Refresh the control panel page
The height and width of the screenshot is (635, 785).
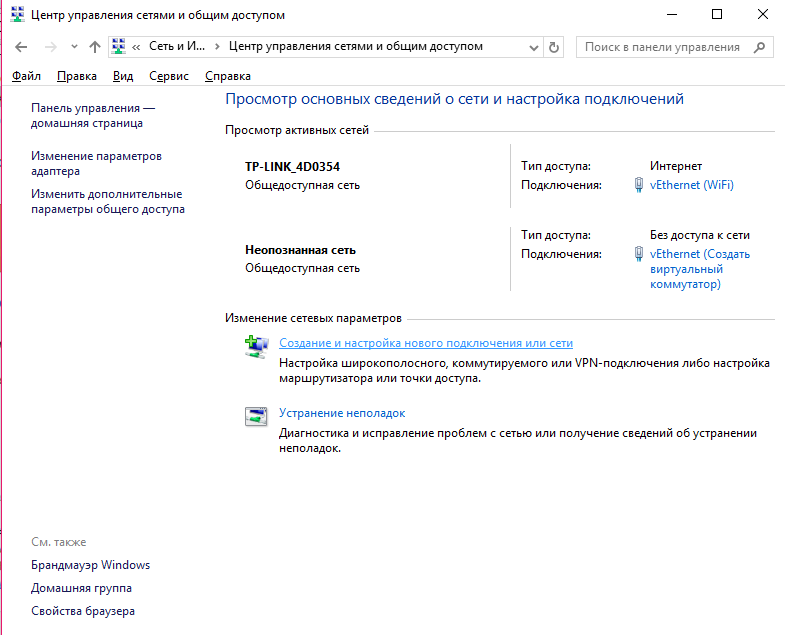coord(554,48)
